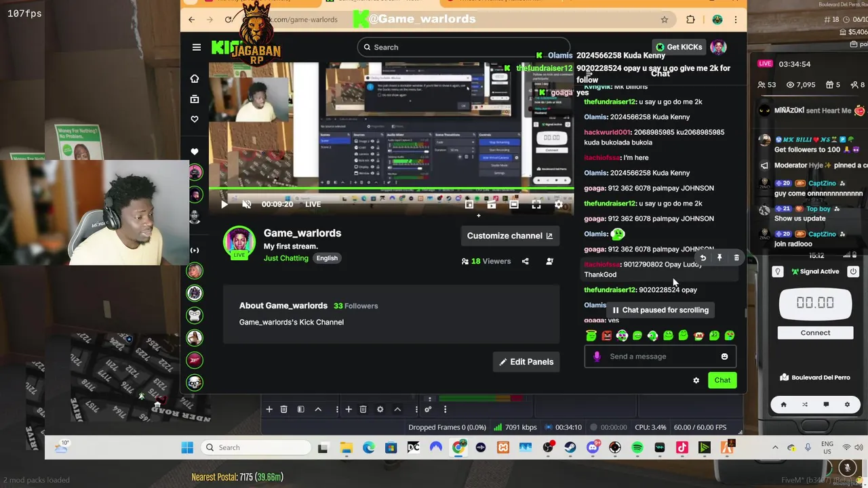Click 33 Followers in About section
This screenshot has width=868, height=488.
click(355, 306)
